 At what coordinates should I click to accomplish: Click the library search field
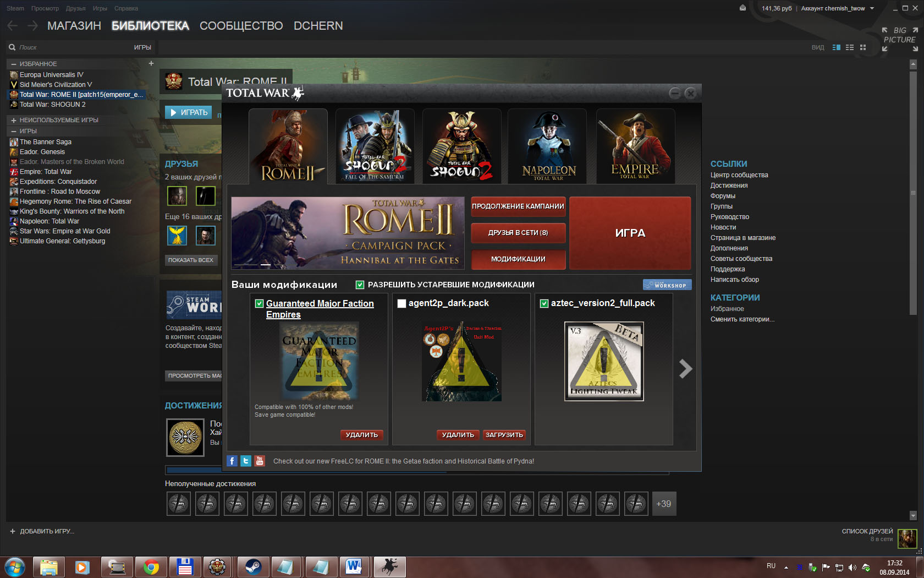click(x=71, y=47)
